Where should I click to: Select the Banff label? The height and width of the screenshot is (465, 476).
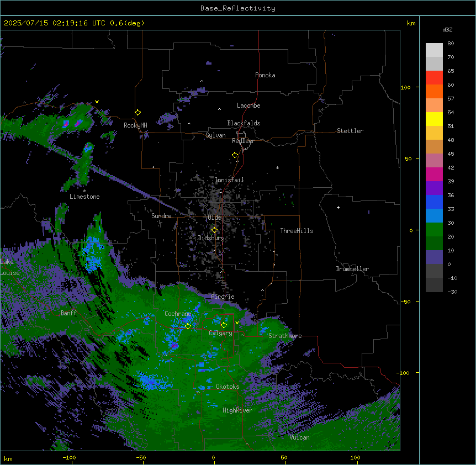[68, 313]
